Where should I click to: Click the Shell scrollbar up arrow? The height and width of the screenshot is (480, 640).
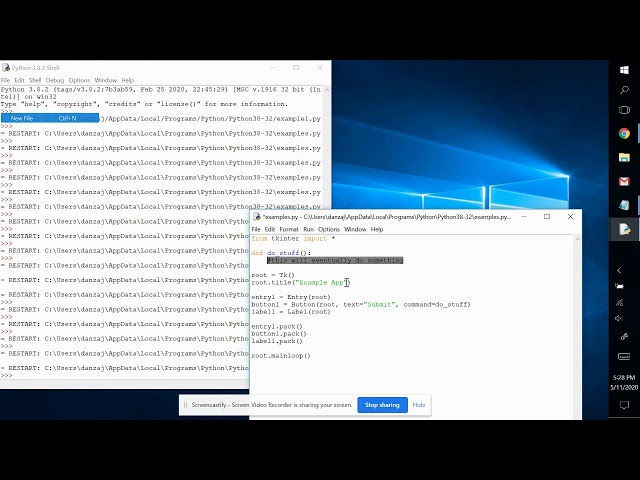327,90
